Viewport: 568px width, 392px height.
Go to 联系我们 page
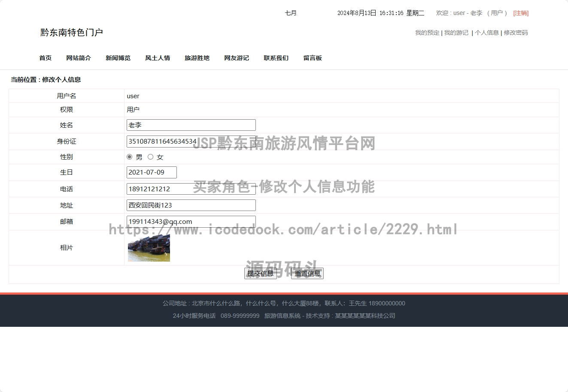(276, 58)
